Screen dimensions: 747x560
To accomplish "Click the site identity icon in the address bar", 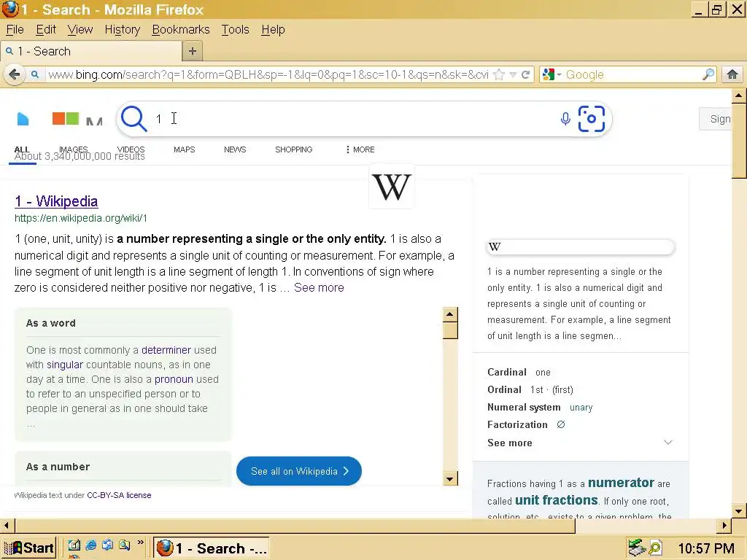I will pos(35,74).
